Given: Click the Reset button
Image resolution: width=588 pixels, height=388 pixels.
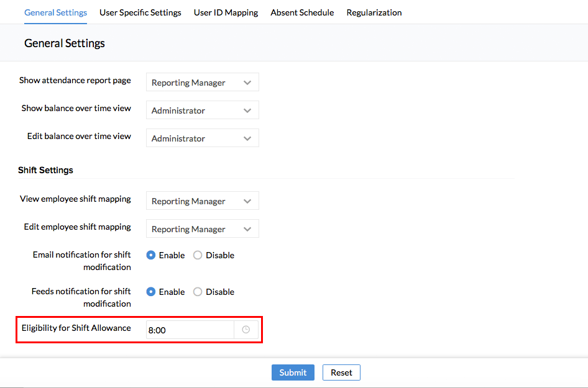Looking at the screenshot, I should 341,372.
